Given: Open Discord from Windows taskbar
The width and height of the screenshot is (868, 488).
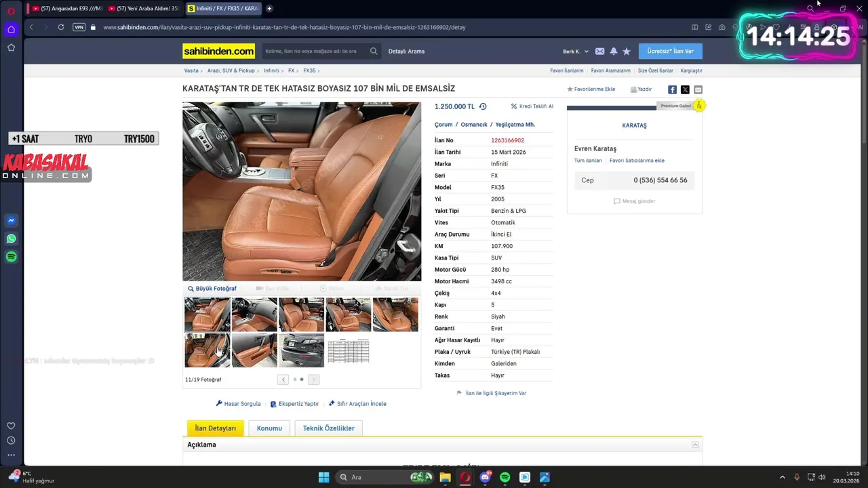Looking at the screenshot, I should tap(485, 477).
